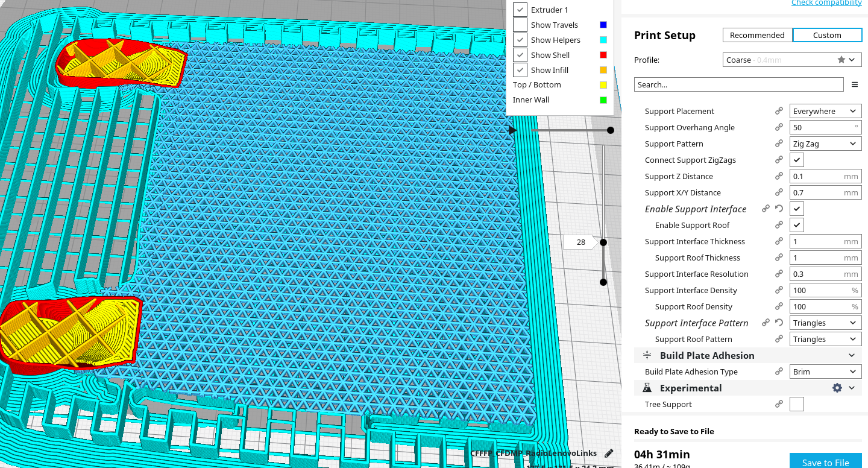Click link icon for Support Z Distance
Image resolution: width=868 pixels, height=468 pixels.
click(779, 176)
